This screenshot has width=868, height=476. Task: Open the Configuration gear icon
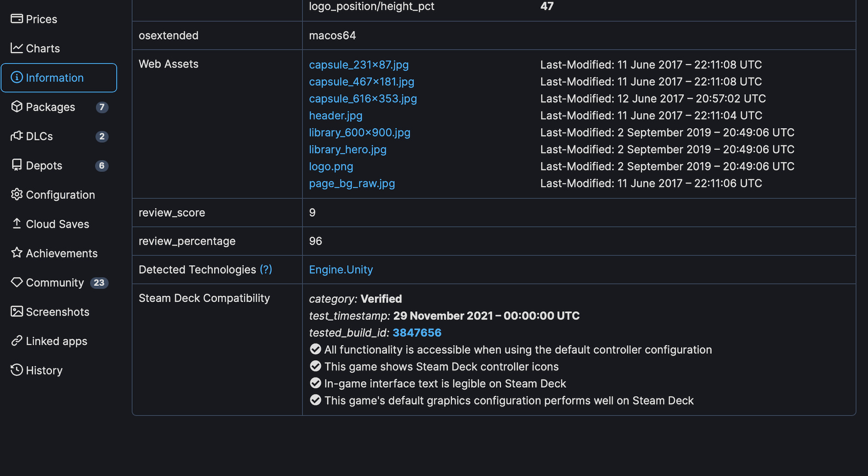point(17,194)
